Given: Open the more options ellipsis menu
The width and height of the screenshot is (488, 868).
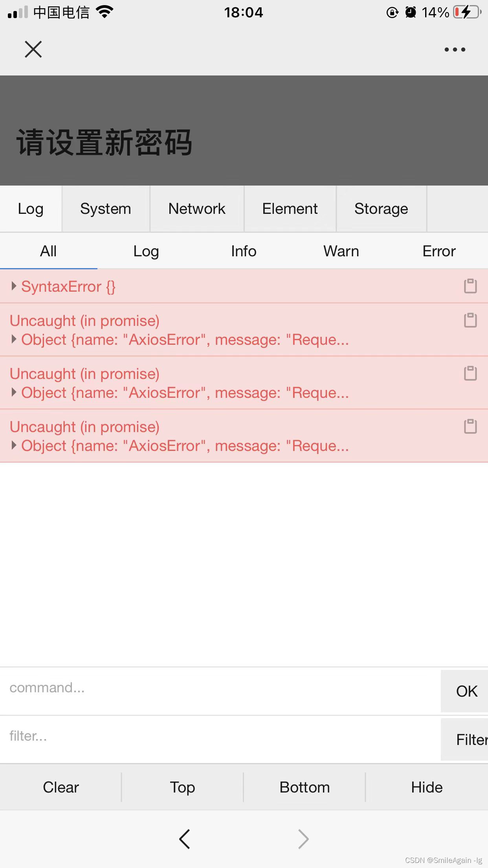Looking at the screenshot, I should [454, 49].
